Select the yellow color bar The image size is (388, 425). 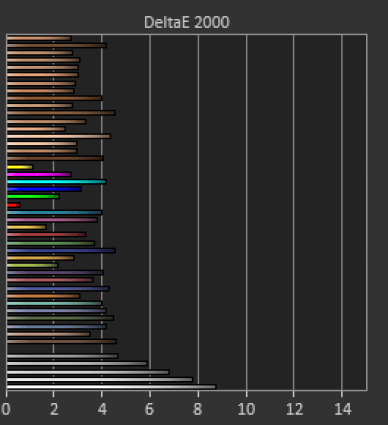click(x=20, y=167)
